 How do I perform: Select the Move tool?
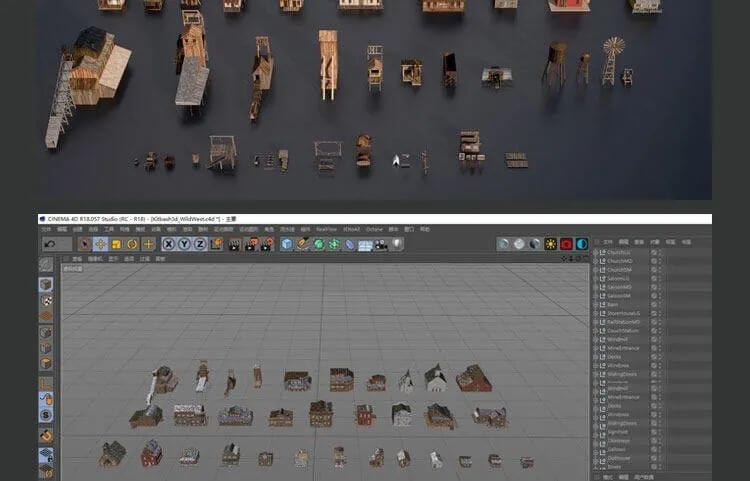(100, 243)
